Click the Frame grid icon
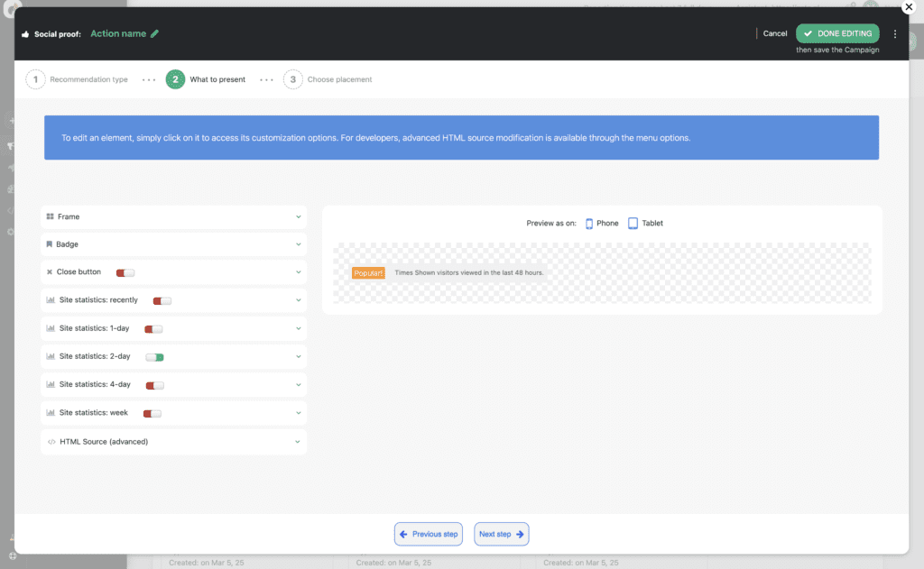The height and width of the screenshot is (569, 924). click(x=51, y=216)
